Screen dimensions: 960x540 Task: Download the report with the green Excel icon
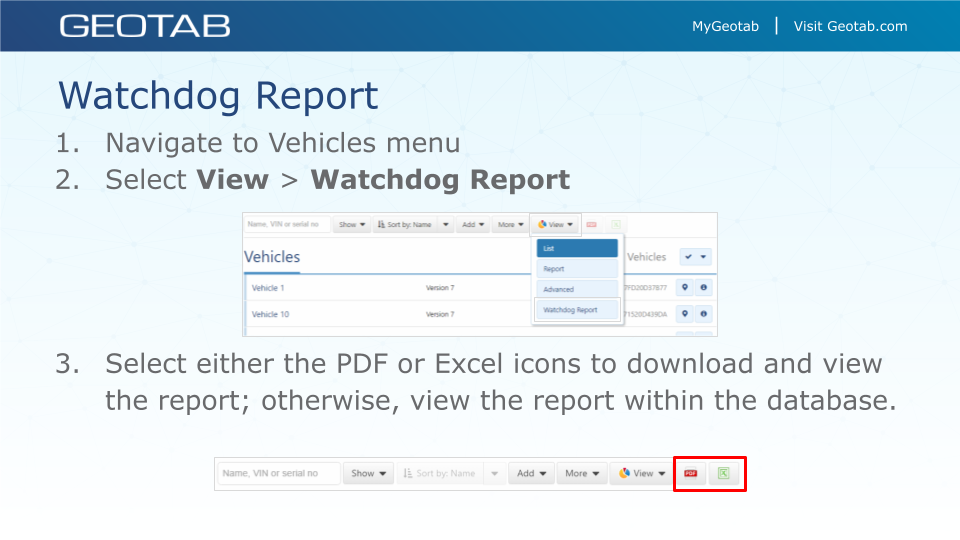tap(724, 473)
